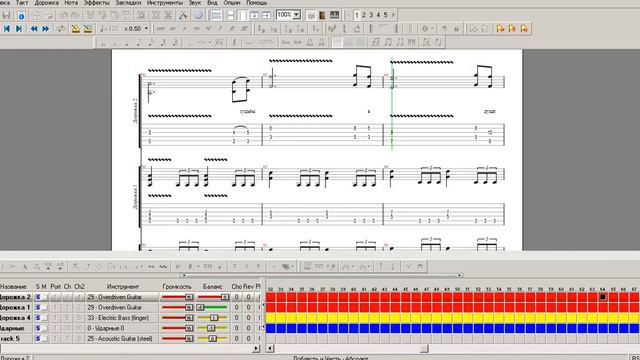Image resolution: width=640 pixels, height=360 pixels.
Task: Show the fretboard panel icon
Action: (322, 16)
